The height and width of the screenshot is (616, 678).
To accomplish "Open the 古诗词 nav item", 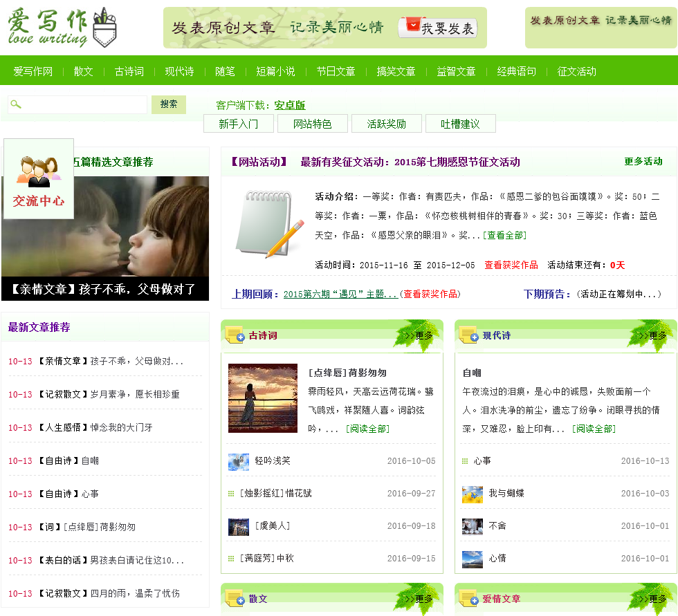I will point(129,71).
